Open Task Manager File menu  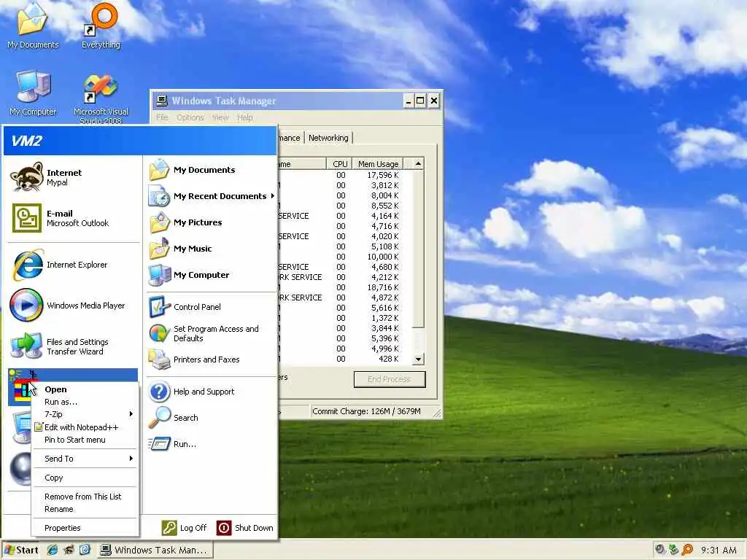tap(162, 117)
